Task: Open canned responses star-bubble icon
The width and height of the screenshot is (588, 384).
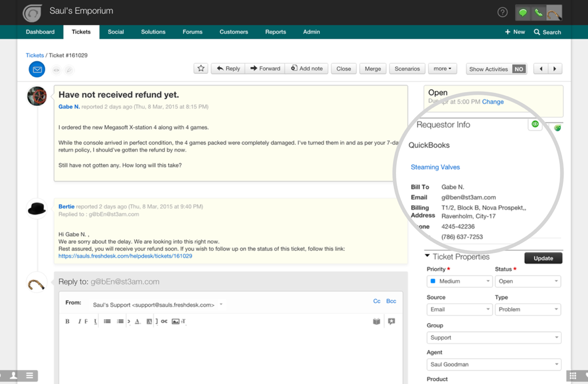Action: (x=392, y=321)
